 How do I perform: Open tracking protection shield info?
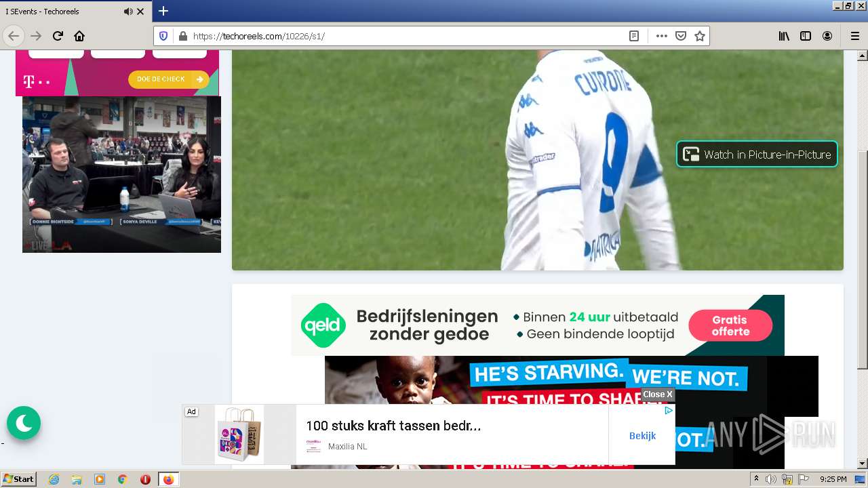point(163,36)
